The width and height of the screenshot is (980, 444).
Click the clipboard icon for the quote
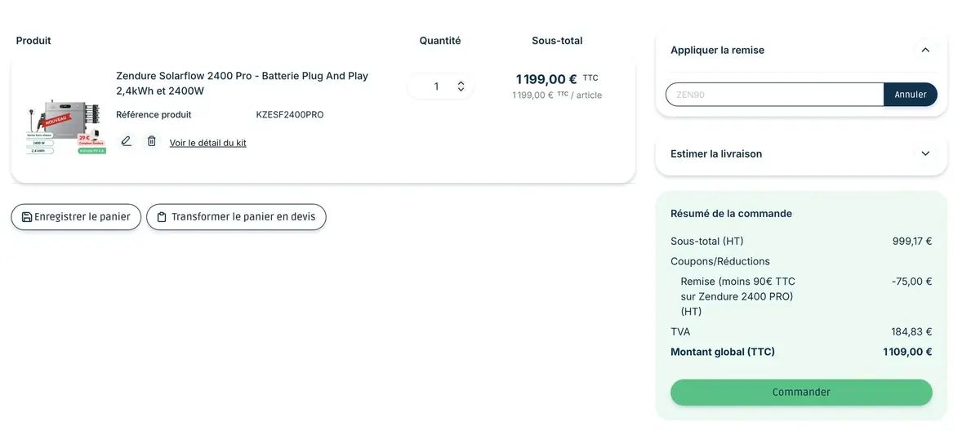(x=162, y=217)
